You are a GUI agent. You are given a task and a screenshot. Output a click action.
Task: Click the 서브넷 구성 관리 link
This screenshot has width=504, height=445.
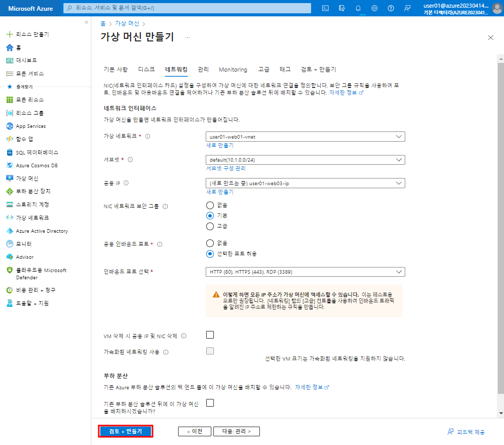(226, 168)
